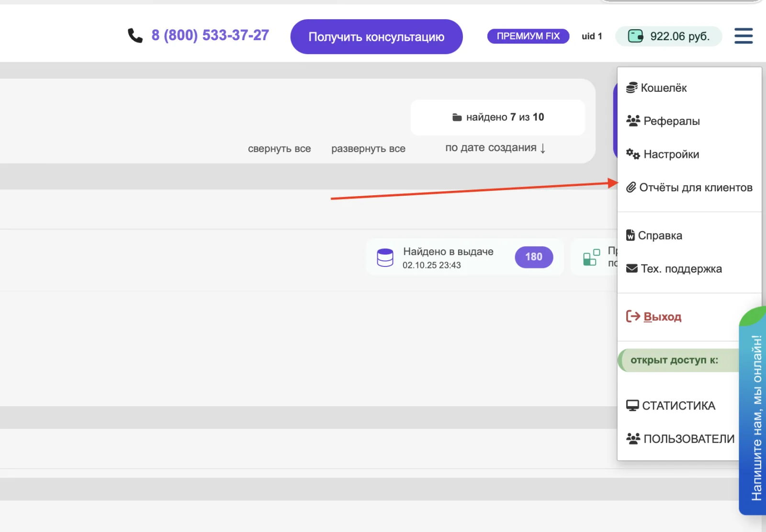Image resolution: width=766 pixels, height=532 pixels.
Task: Open ПОЛЬЗОВАТЕЛИ menu entry
Action: click(x=680, y=439)
